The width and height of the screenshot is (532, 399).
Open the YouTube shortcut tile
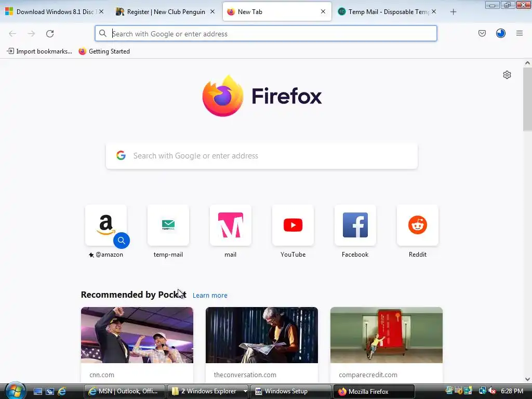pos(293,225)
